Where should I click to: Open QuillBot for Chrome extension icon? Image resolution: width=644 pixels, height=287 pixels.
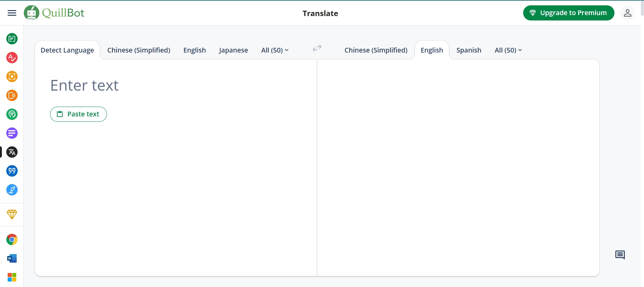point(12,239)
